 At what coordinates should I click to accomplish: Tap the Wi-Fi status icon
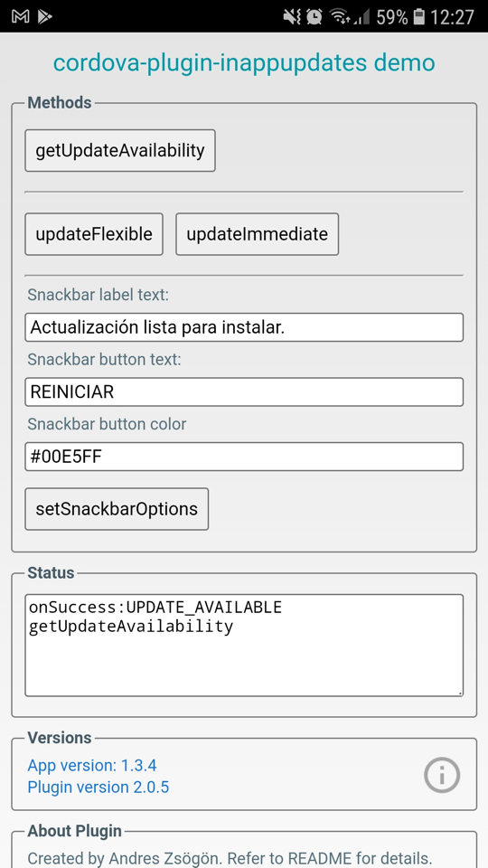[x=339, y=17]
